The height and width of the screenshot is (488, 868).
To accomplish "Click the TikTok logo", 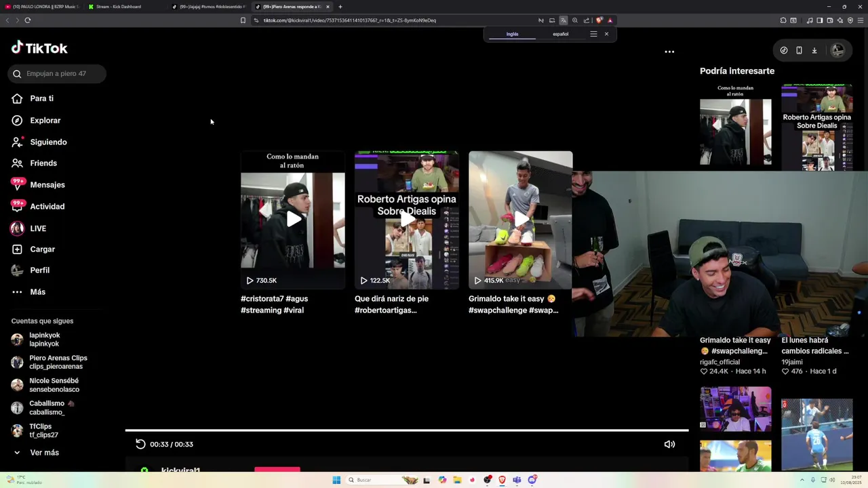I will [x=39, y=48].
